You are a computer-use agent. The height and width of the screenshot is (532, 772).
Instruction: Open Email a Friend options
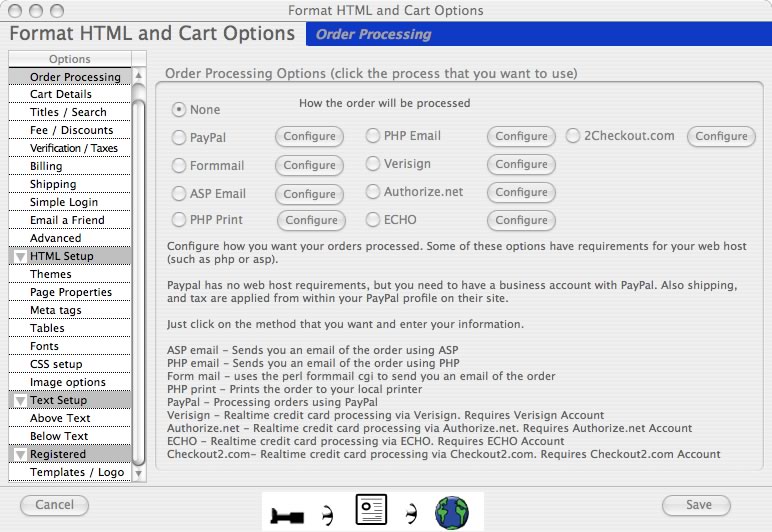pyautogui.click(x=70, y=220)
